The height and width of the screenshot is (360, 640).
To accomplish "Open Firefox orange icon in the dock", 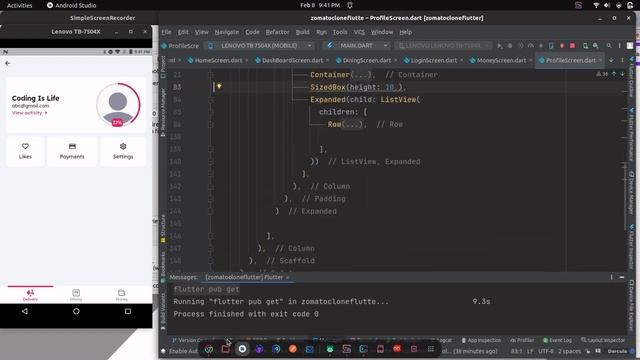I will [x=293, y=349].
